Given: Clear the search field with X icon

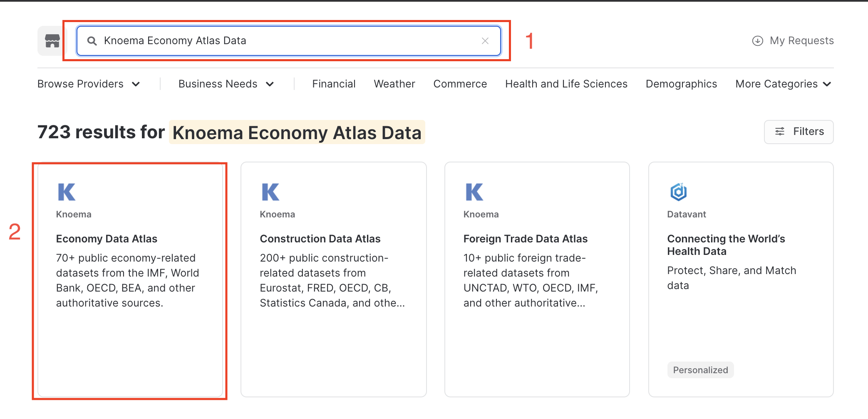Looking at the screenshot, I should (485, 41).
